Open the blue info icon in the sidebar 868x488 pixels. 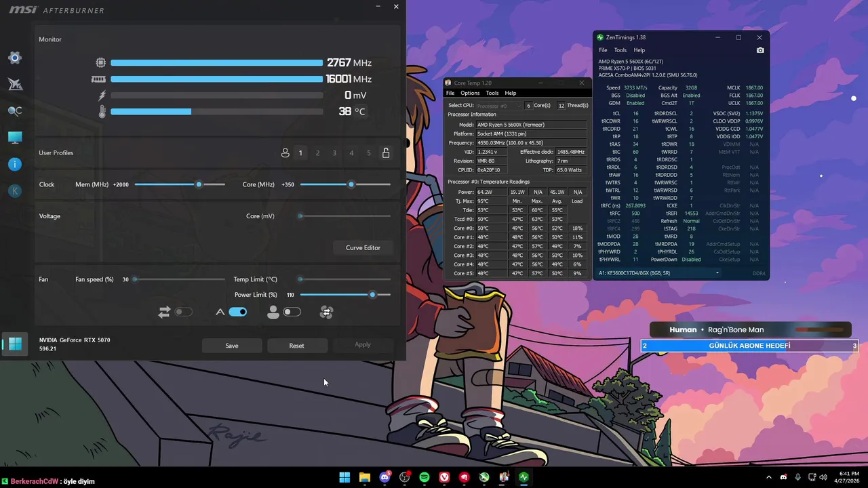(15, 165)
